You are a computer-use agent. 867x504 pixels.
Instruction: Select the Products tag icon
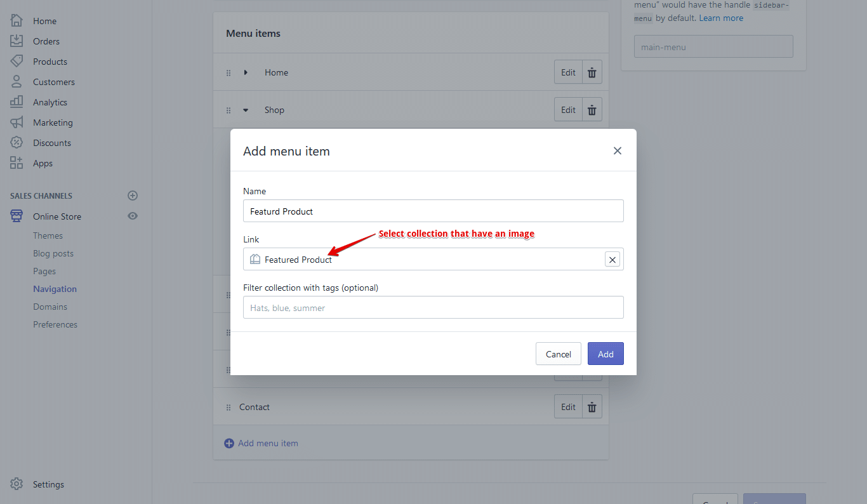[17, 61]
